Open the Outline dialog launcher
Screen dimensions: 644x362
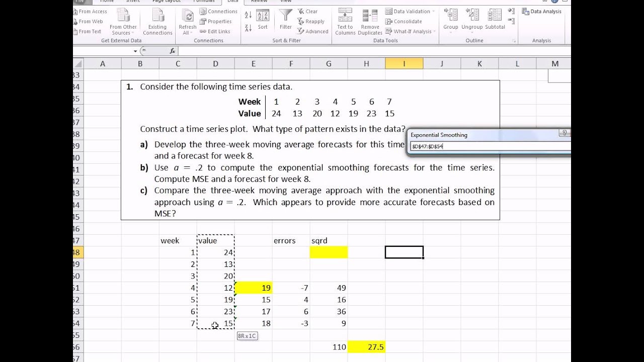click(x=514, y=41)
